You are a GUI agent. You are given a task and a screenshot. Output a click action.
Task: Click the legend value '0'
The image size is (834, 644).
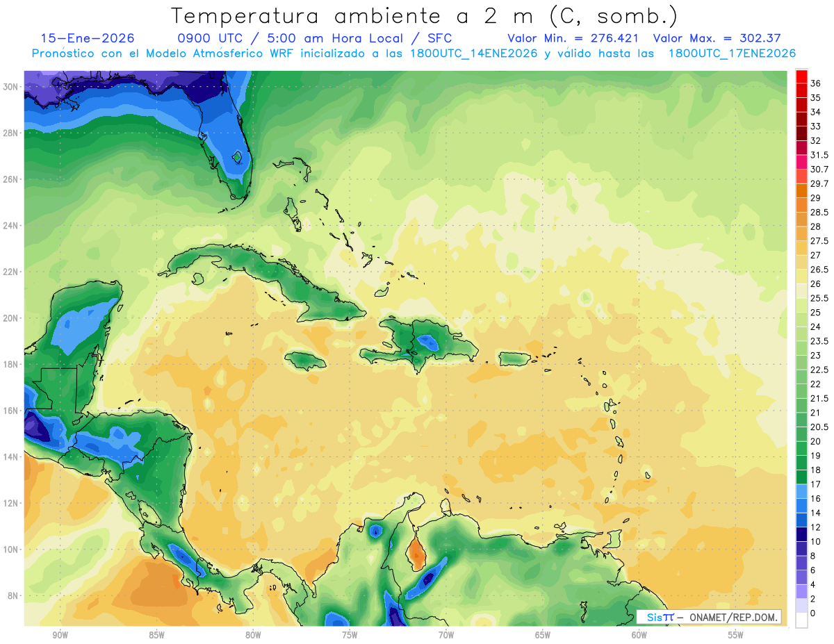[x=813, y=613]
